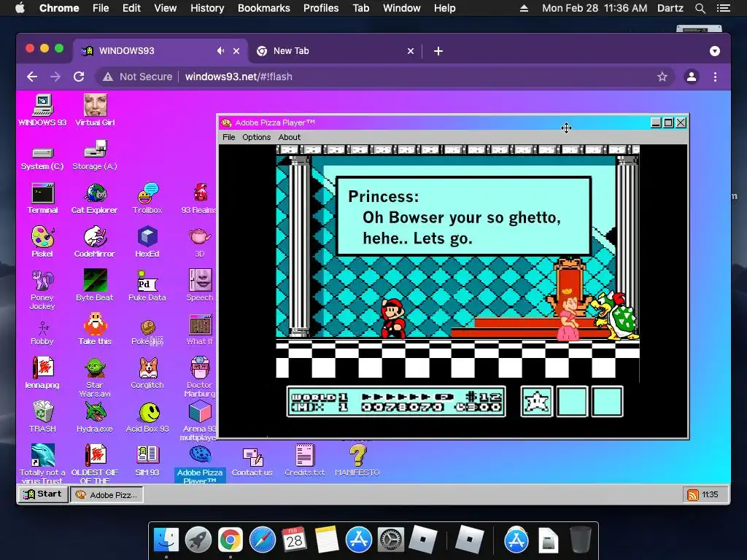Open System Preferences in the Dock
747x560 pixels.
pyautogui.click(x=391, y=540)
